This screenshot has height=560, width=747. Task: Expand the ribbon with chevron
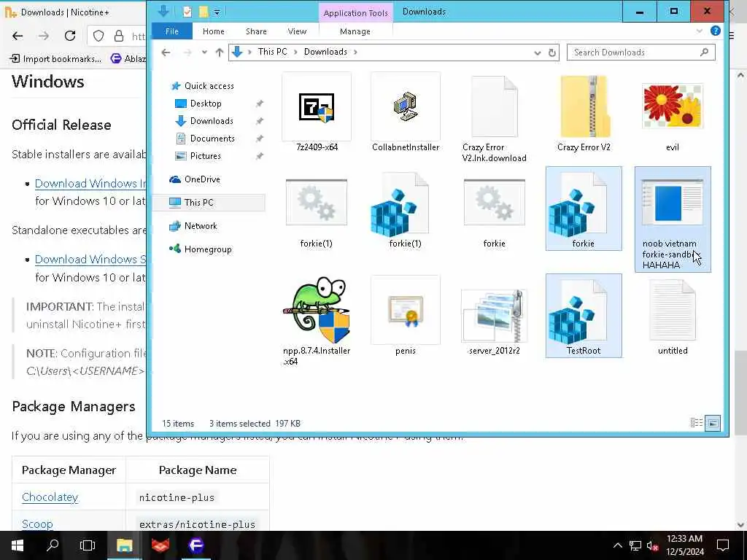coord(700,31)
